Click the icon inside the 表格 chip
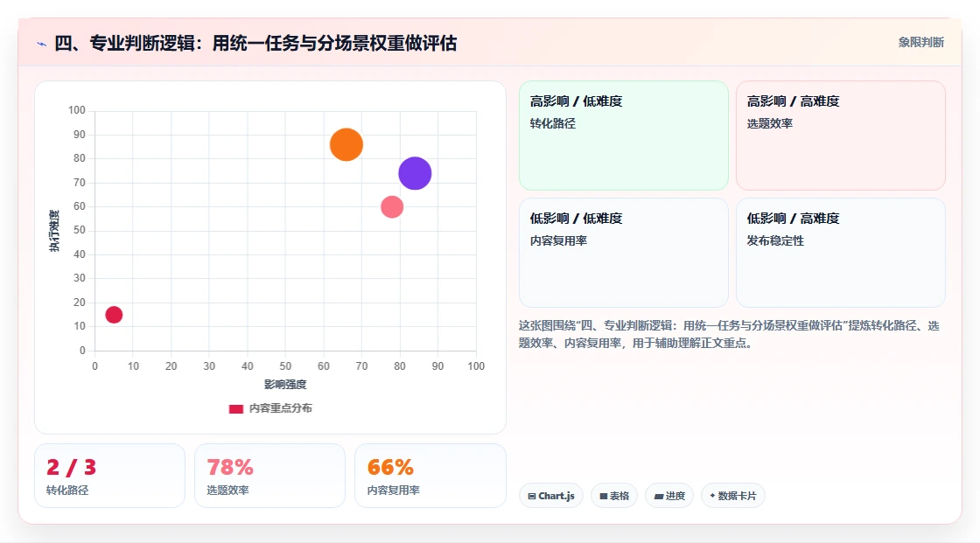This screenshot has height=543, width=980. click(604, 496)
